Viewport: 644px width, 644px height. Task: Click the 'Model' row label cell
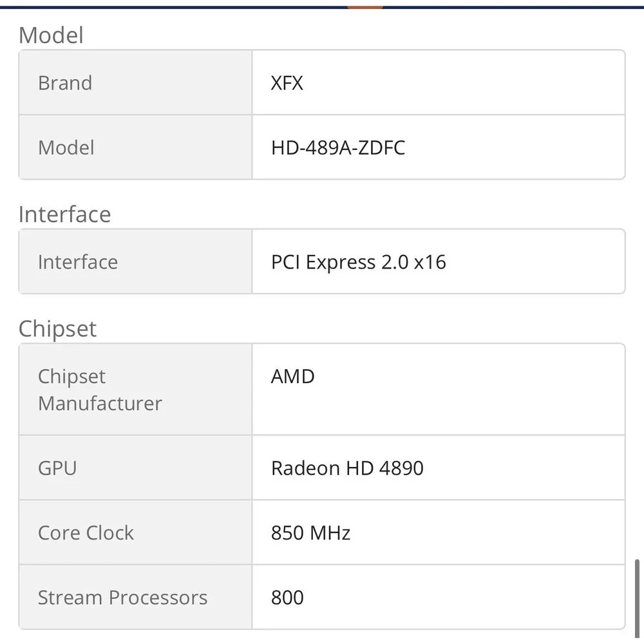point(135,147)
